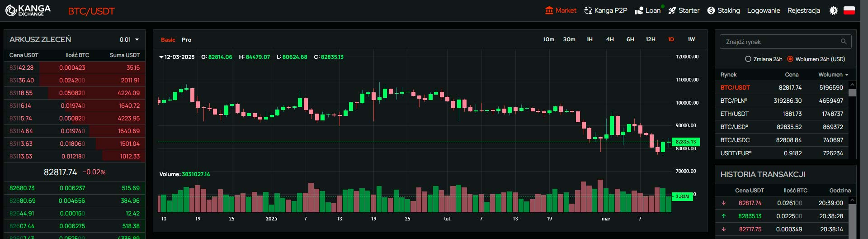Viewport: 868px width, 239px height.
Task: Click the down arrow of the 82817.74 transaction
Action: click(724, 203)
